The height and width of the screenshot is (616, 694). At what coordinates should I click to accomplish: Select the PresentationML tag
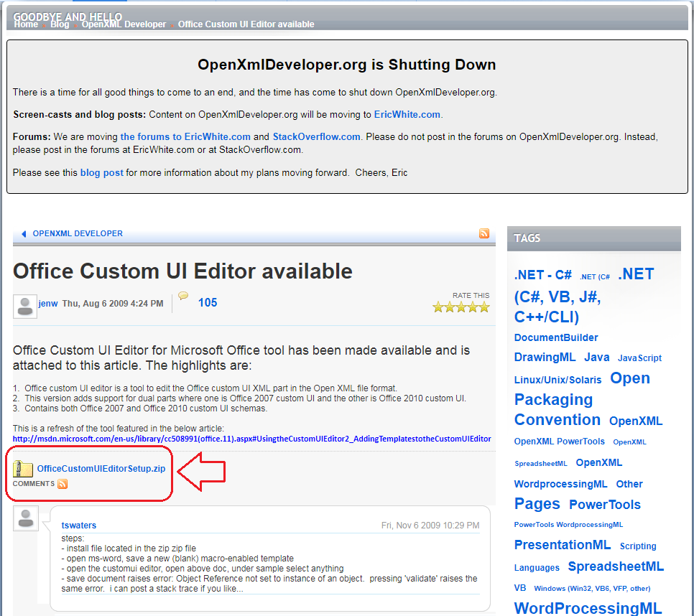pos(562,545)
